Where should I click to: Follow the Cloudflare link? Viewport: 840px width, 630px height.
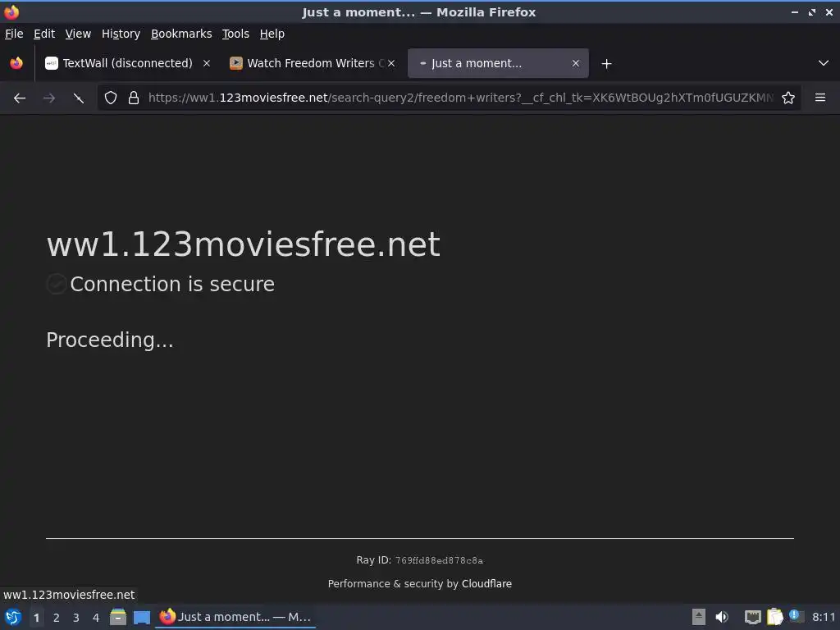pyautogui.click(x=486, y=584)
